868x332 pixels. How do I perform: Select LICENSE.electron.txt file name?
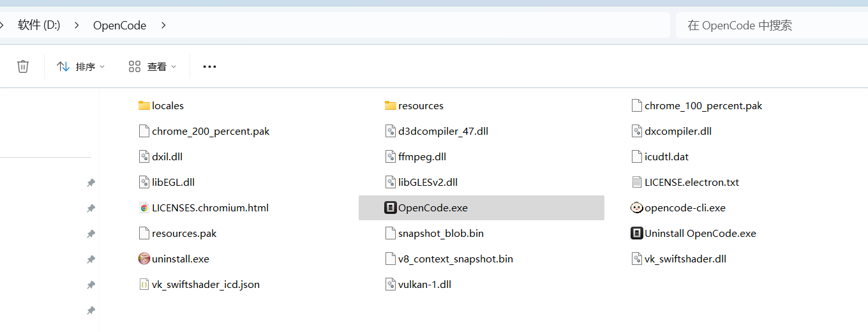(692, 182)
